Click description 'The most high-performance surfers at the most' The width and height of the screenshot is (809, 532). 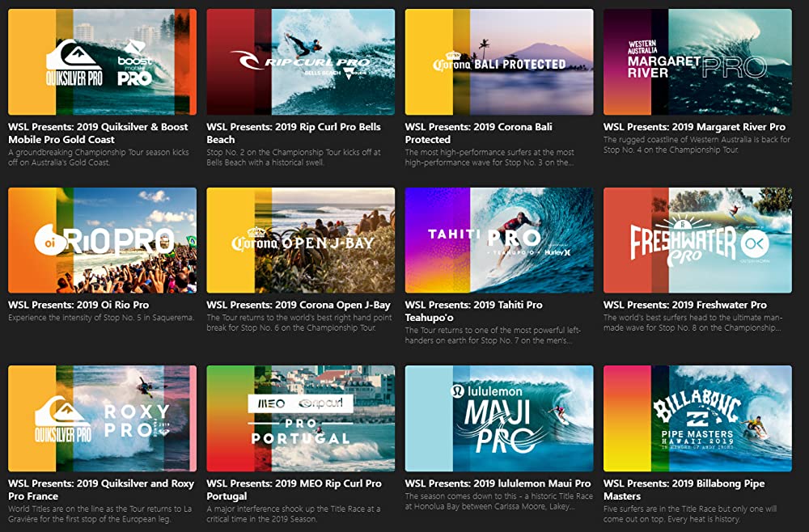(489, 157)
